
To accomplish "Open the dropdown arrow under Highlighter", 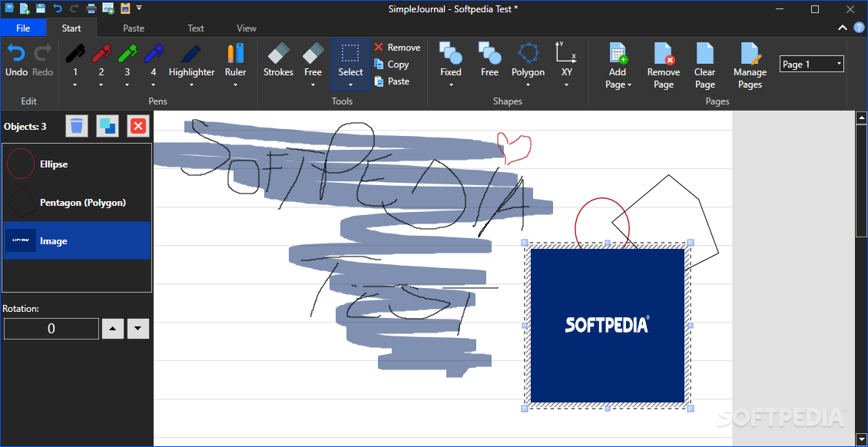I will 191,84.
